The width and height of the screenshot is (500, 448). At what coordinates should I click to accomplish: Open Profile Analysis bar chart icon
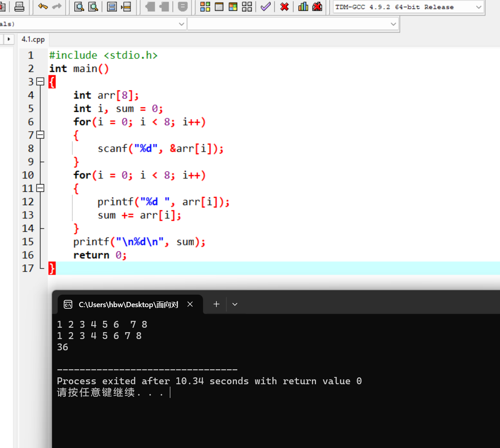click(x=303, y=6)
